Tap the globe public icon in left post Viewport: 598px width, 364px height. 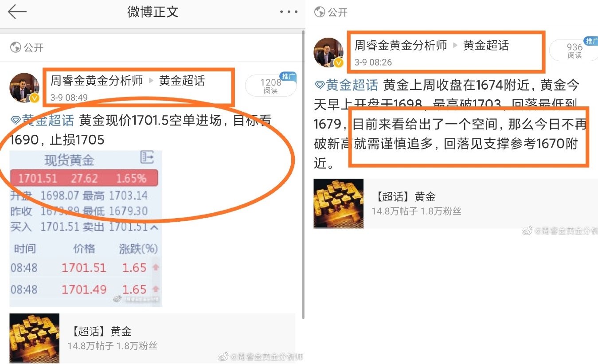coord(16,47)
